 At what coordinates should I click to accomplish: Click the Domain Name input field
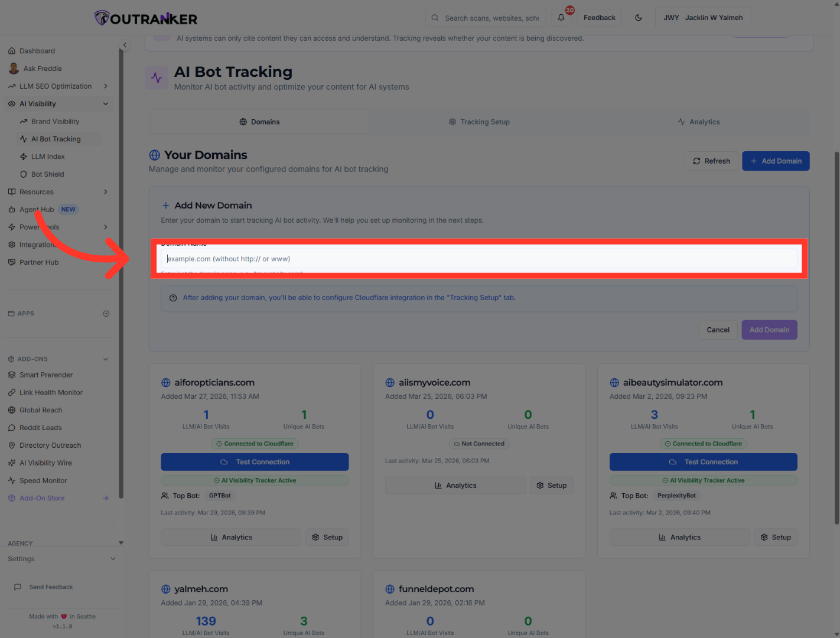point(478,259)
